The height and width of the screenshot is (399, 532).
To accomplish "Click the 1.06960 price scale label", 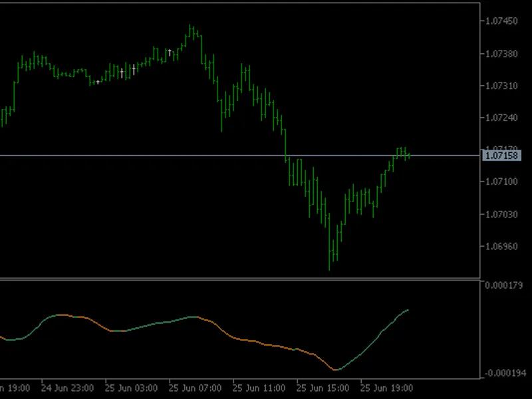I will (x=501, y=246).
